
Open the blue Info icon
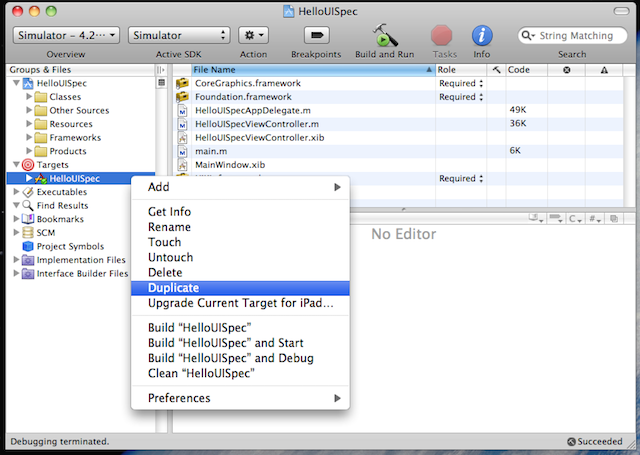click(x=482, y=36)
